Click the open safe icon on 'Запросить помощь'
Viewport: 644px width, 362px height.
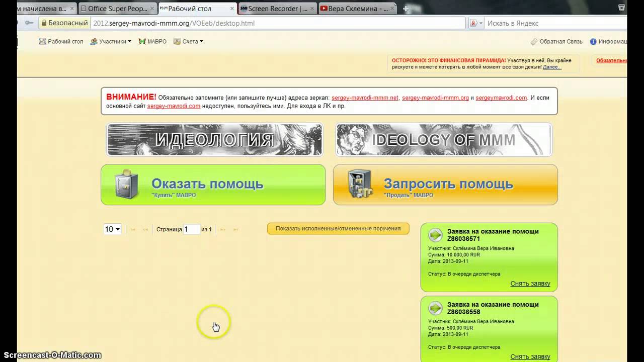click(360, 185)
